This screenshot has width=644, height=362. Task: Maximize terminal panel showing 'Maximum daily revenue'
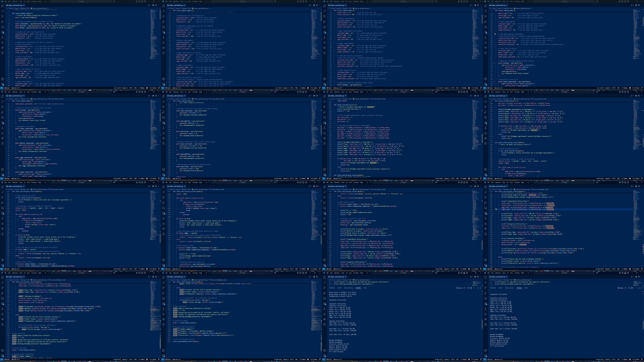click(x=478, y=288)
